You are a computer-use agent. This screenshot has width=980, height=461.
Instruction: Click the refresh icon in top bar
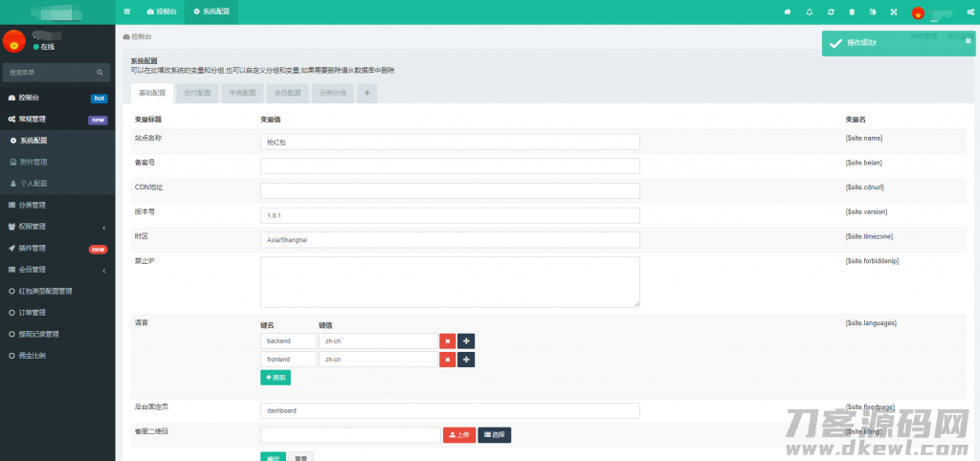click(831, 11)
